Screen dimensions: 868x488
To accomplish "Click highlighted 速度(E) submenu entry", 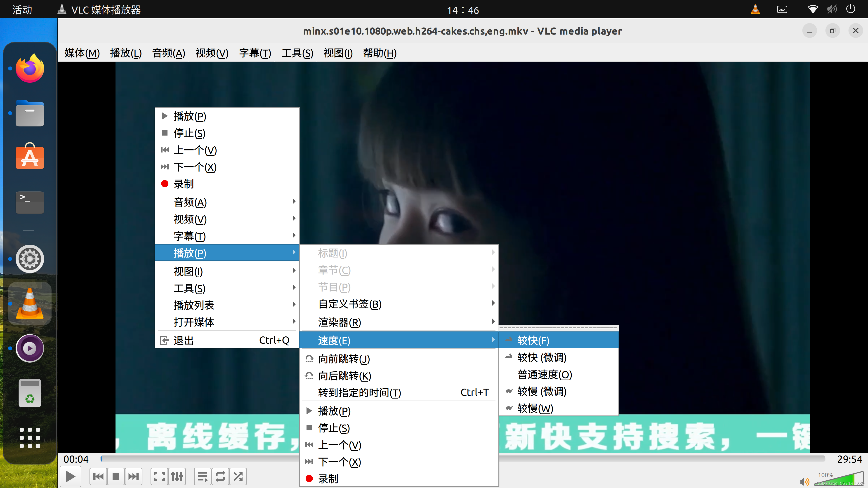I will point(399,340).
